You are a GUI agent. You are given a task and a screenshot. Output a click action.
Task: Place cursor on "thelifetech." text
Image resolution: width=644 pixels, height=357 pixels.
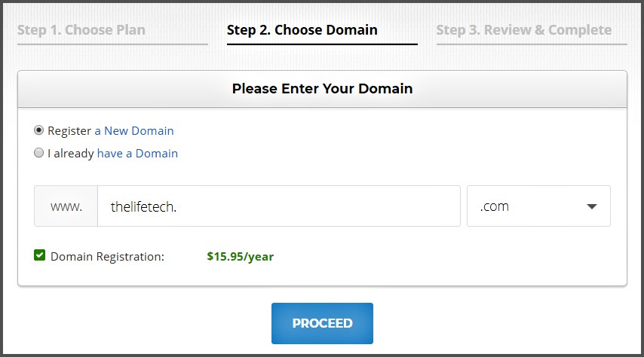pyautogui.click(x=143, y=207)
